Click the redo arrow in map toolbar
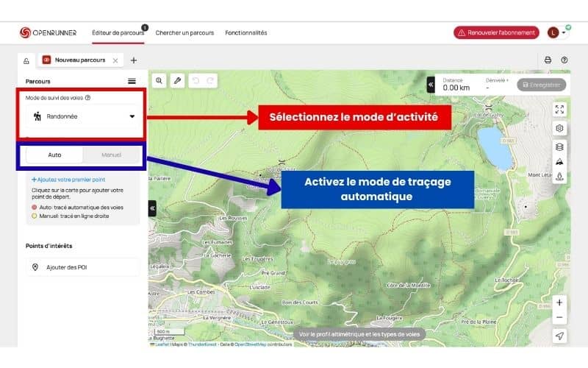588x368 pixels. pos(211,81)
